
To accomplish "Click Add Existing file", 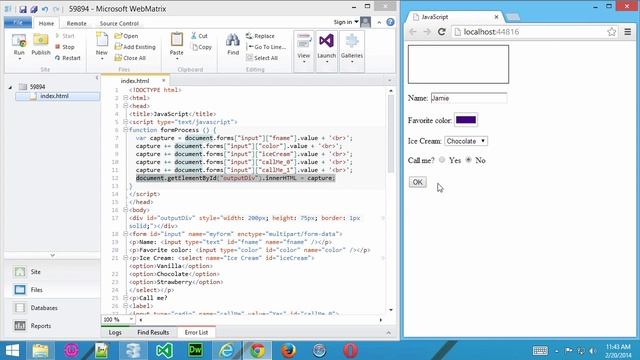I will 135,47.
